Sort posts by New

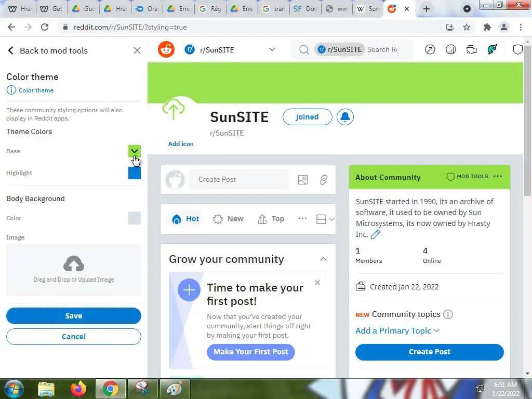229,219
